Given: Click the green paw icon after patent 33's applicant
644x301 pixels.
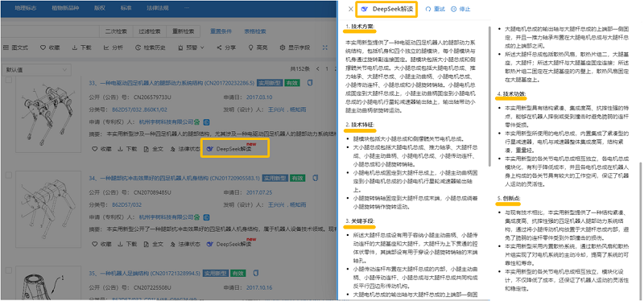Looking at the screenshot, I should pos(197,122).
